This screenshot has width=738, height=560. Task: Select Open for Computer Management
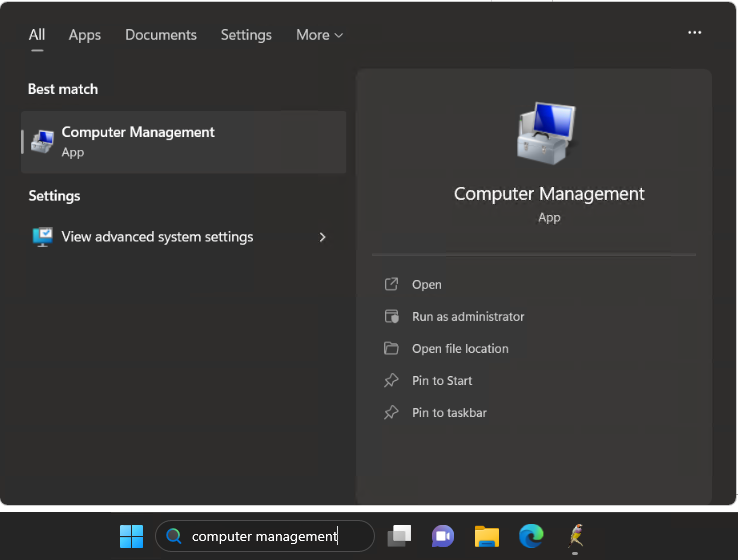(427, 284)
